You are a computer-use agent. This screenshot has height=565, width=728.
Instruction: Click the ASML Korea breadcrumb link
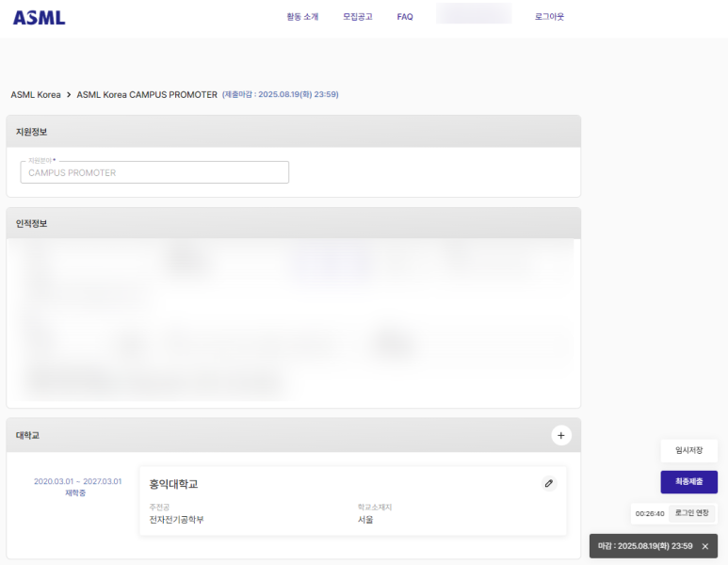pyautogui.click(x=36, y=95)
